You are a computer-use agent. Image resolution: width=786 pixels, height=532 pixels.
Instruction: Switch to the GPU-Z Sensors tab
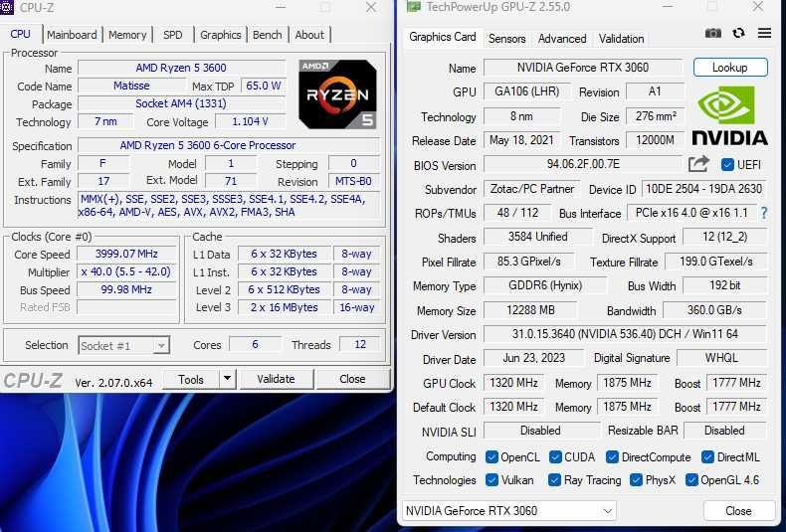(x=506, y=39)
